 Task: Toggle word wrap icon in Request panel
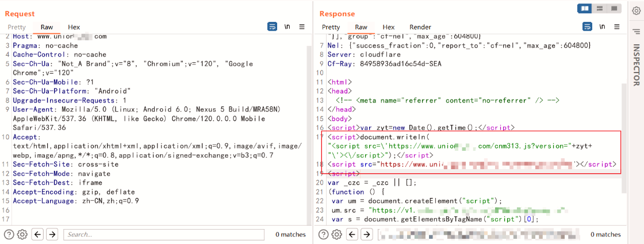(x=272, y=26)
